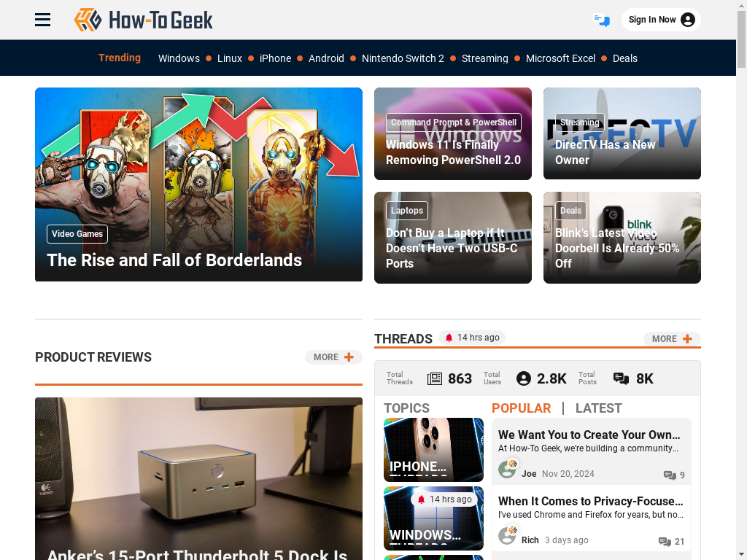Click the Video Games category tag

click(77, 234)
